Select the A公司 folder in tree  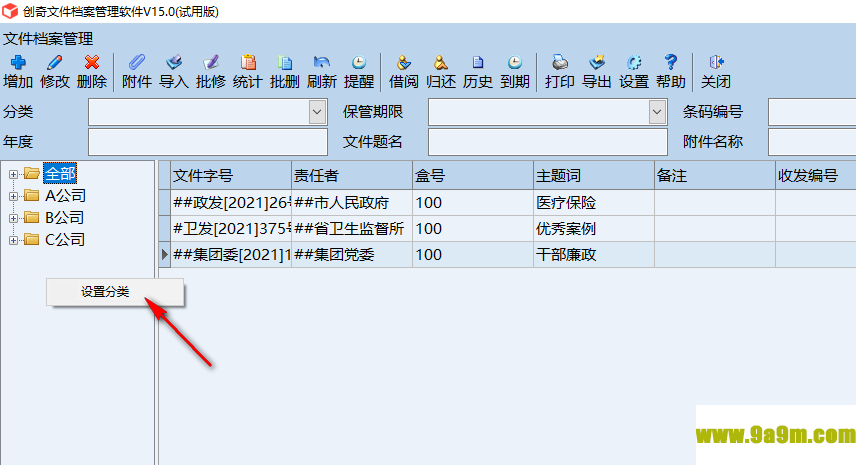click(65, 195)
